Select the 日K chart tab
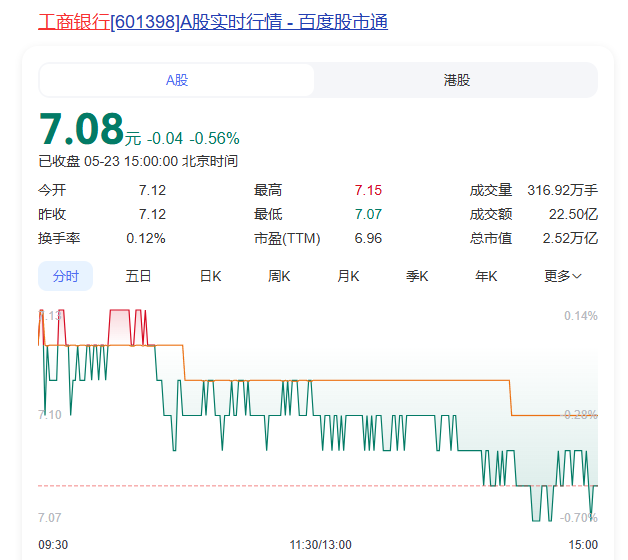The image size is (628, 560). click(x=211, y=276)
